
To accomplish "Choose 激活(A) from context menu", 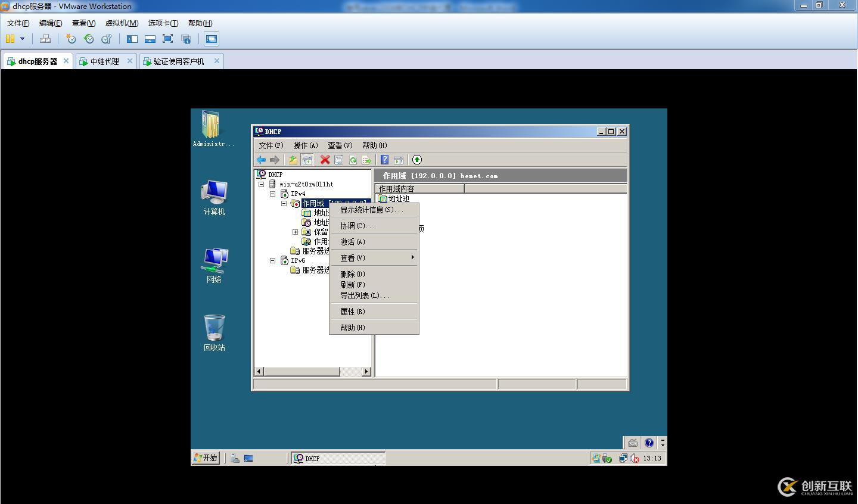I will [x=374, y=242].
